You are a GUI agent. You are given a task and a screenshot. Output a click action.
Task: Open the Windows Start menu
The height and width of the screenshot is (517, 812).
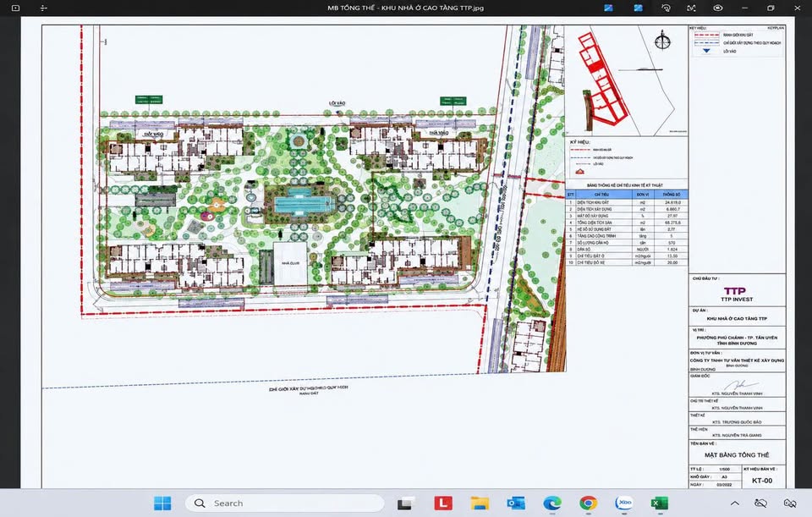point(162,503)
